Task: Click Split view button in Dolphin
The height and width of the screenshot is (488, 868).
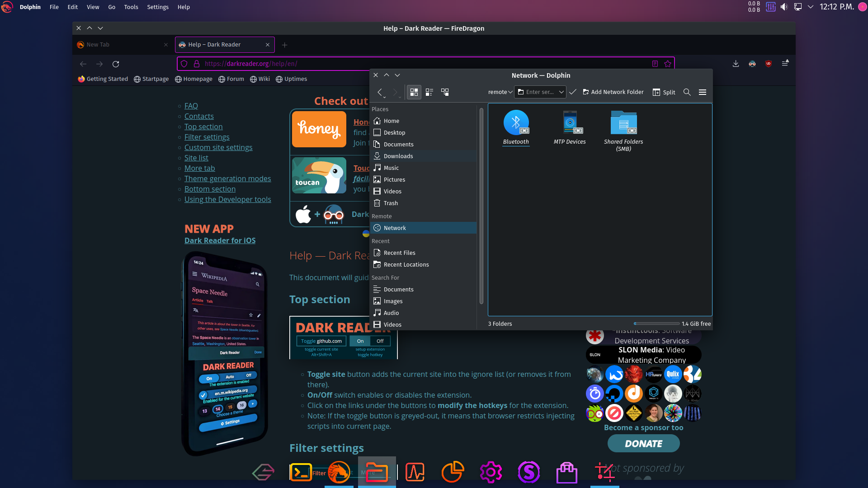Action: [x=664, y=92]
